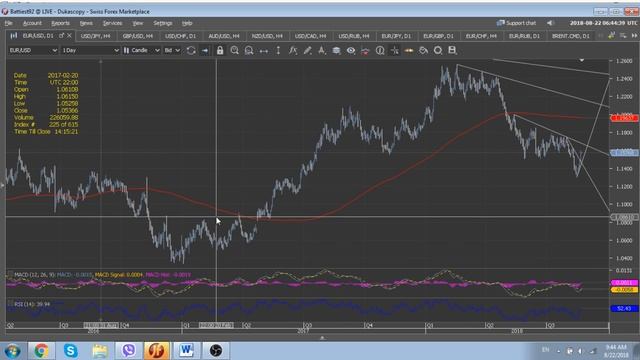Click the horizontal scale arrows icon
This screenshot has height=360, width=640.
pyautogui.click(x=264, y=51)
